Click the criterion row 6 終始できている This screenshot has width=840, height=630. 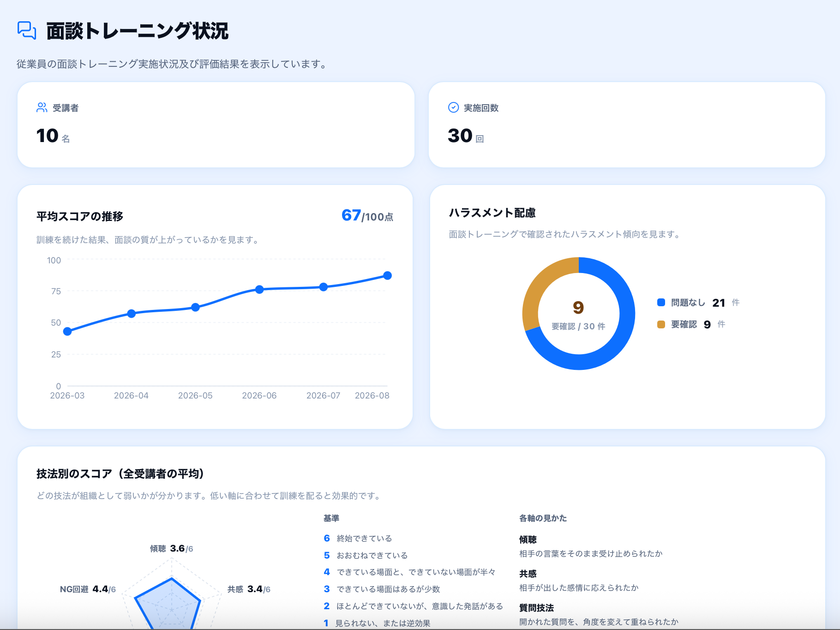click(x=358, y=538)
